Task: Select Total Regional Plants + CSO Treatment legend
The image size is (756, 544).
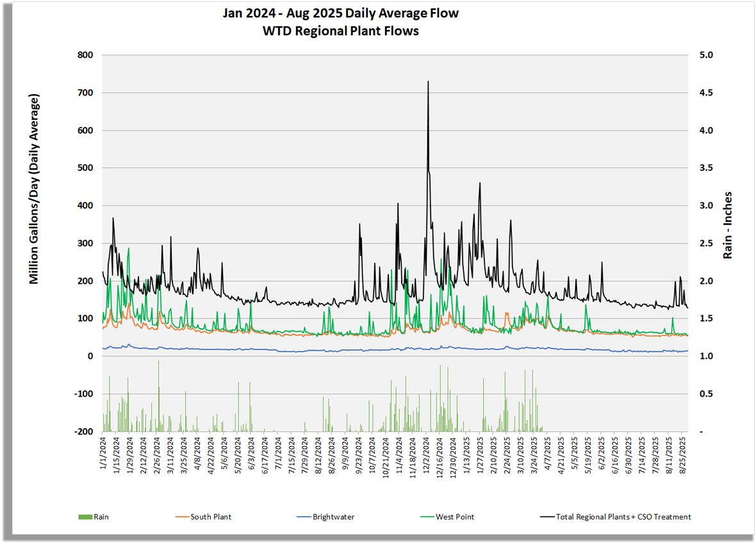Action: click(623, 516)
